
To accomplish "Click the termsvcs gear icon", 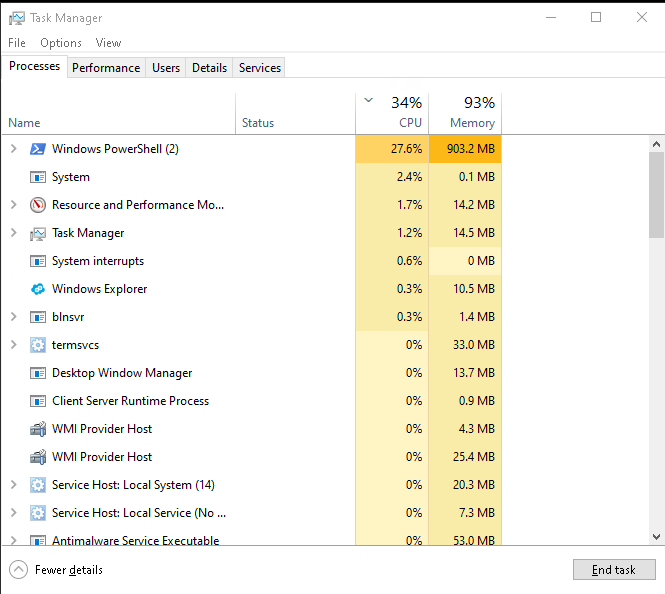I will pos(38,345).
